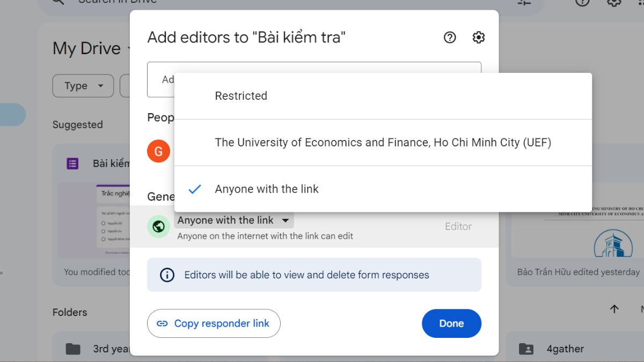Click the orange G user avatar

tap(158, 152)
